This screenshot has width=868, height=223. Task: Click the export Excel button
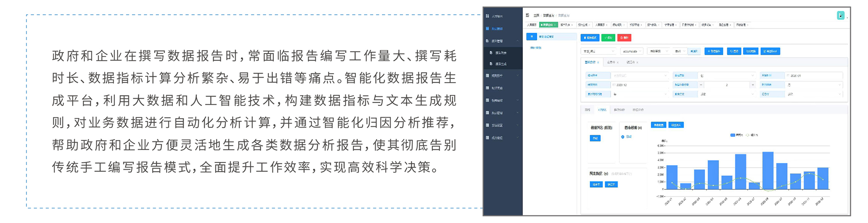770,51
